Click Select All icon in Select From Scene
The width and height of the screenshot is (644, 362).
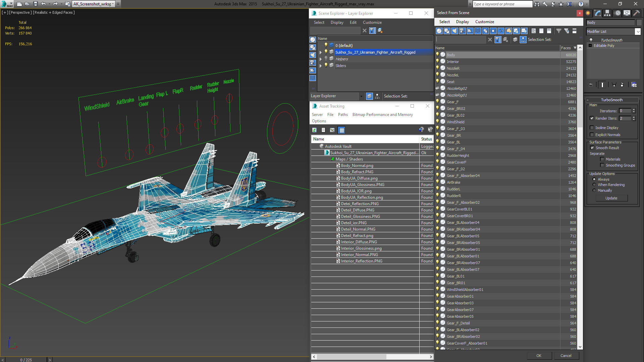(x=534, y=31)
